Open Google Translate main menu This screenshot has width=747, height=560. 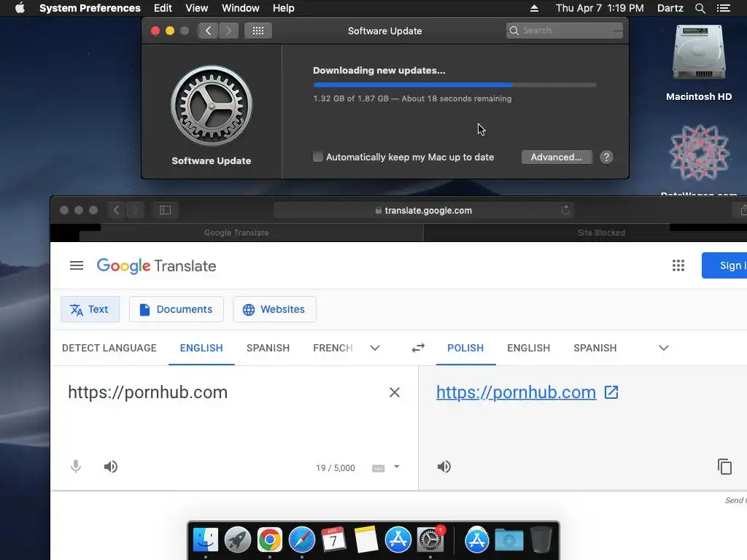click(76, 265)
